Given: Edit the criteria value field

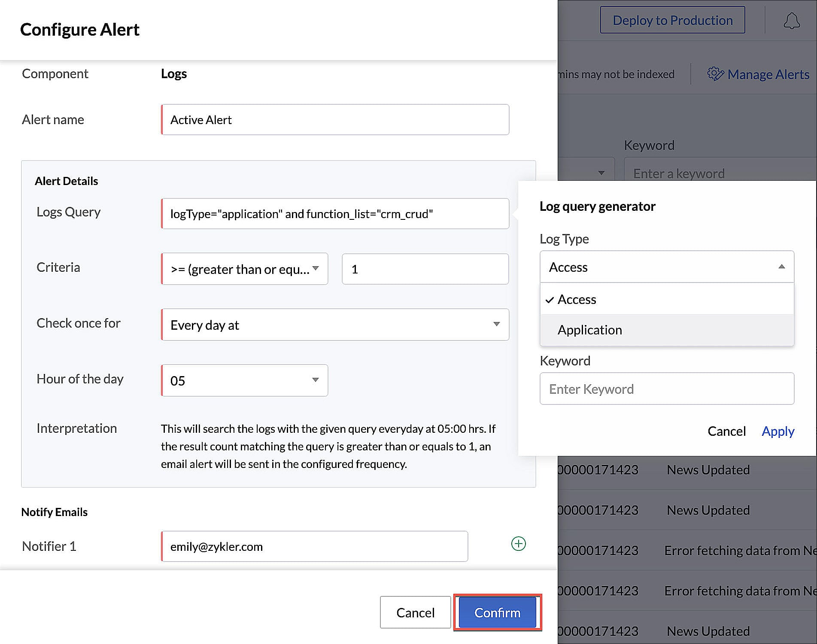Looking at the screenshot, I should coord(425,269).
